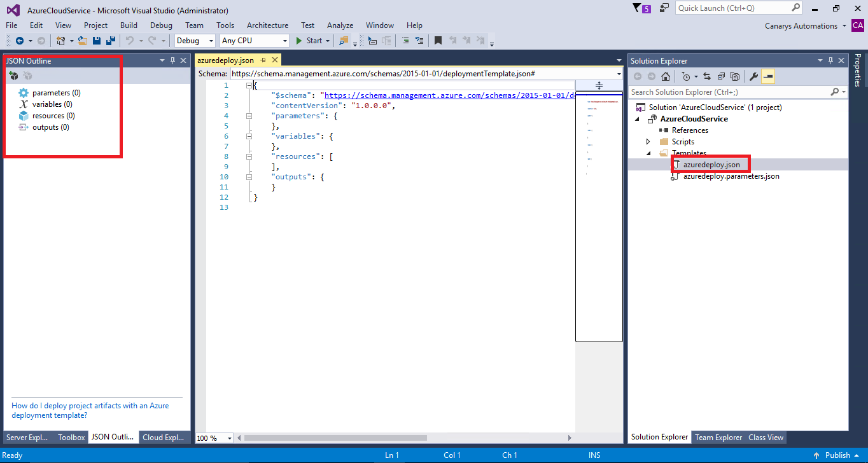
Task: Open the Canarys Automations account dropdown
Action: [x=844, y=26]
